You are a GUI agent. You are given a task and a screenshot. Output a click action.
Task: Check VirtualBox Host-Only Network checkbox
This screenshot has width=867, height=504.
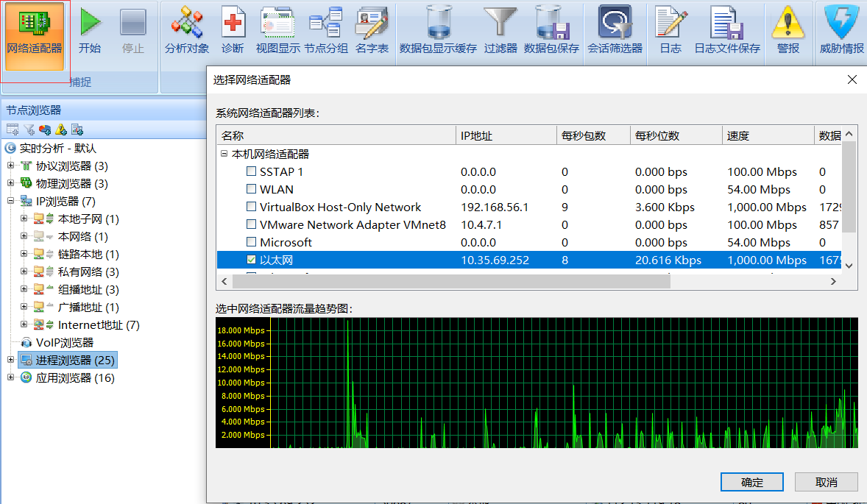(x=251, y=207)
